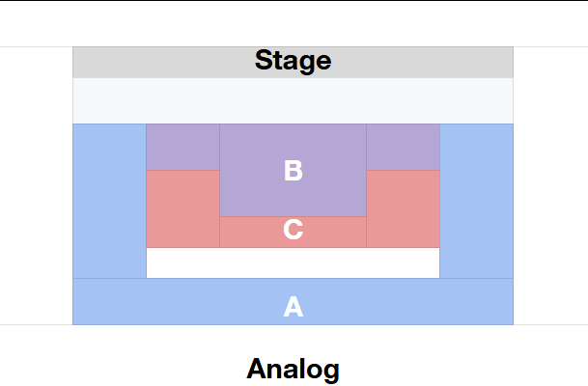Screen dimensions: 588x386
Task: Pick the small purple block left of B
Action: pos(182,147)
